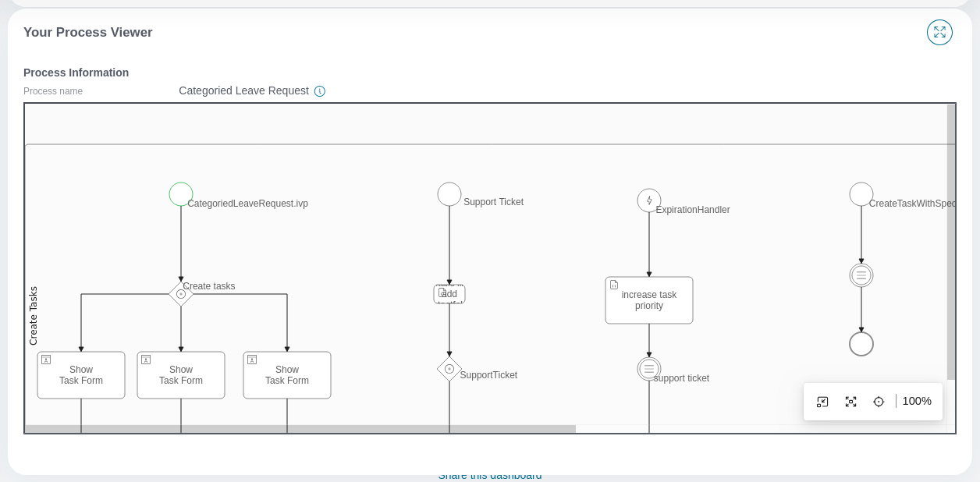Click the 100% zoom level control

click(x=917, y=402)
